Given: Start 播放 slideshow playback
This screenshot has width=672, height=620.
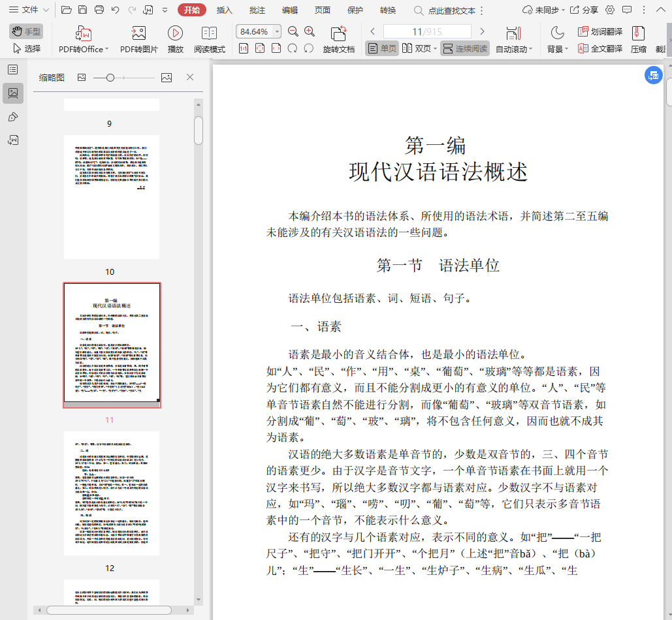Looking at the screenshot, I should (175, 39).
